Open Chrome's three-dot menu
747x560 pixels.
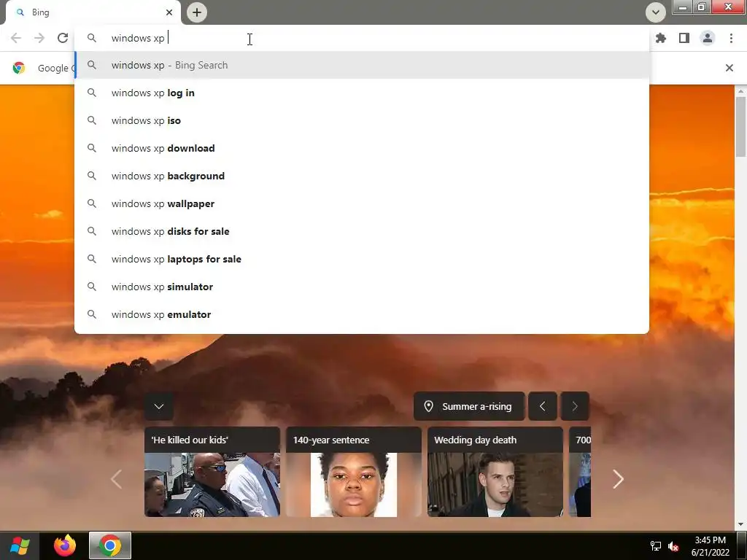click(731, 38)
